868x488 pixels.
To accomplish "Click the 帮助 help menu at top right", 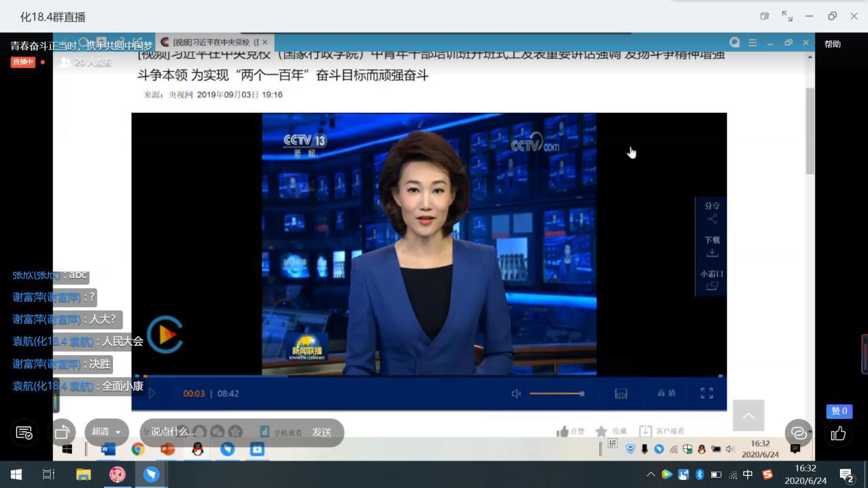I will tap(832, 44).
